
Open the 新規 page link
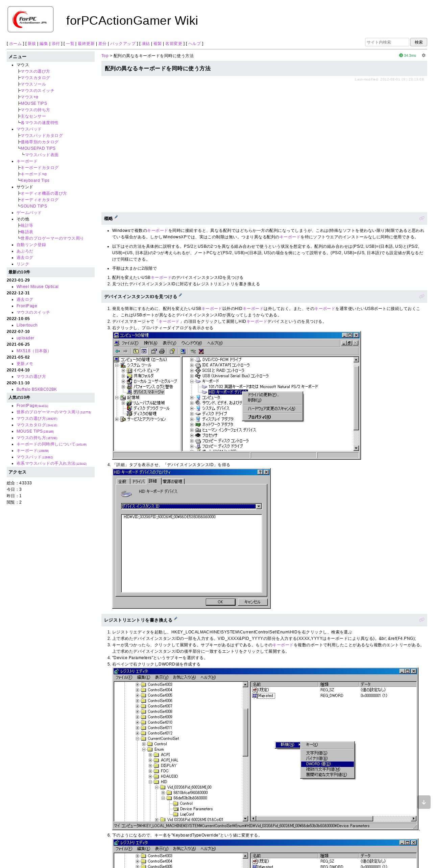coord(32,44)
